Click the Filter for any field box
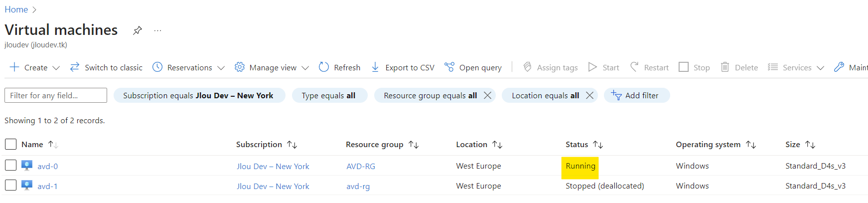 (x=56, y=95)
